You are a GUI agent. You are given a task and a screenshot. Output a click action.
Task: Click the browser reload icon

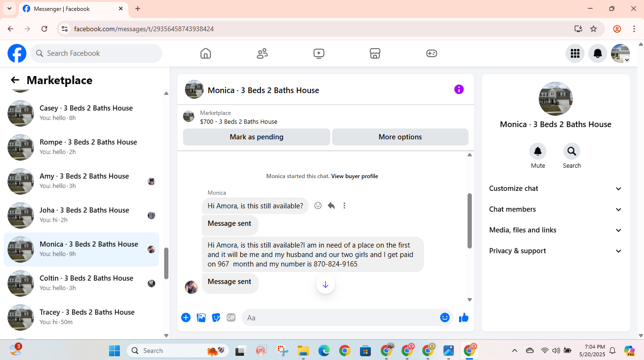44,29
